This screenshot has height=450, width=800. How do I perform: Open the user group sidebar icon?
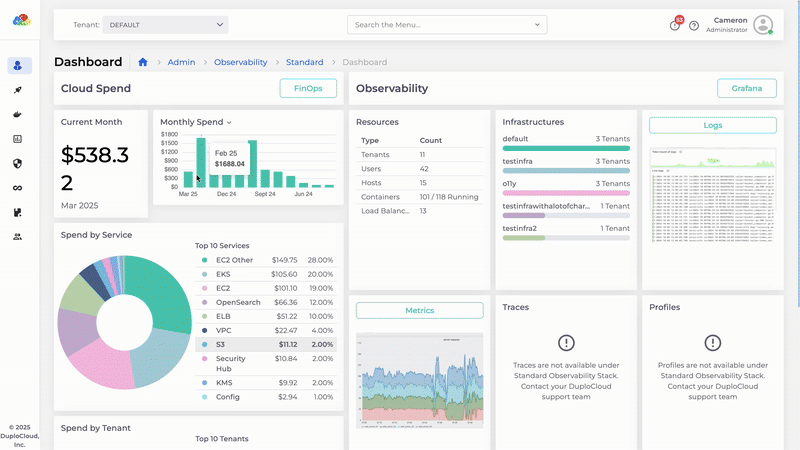click(x=19, y=237)
